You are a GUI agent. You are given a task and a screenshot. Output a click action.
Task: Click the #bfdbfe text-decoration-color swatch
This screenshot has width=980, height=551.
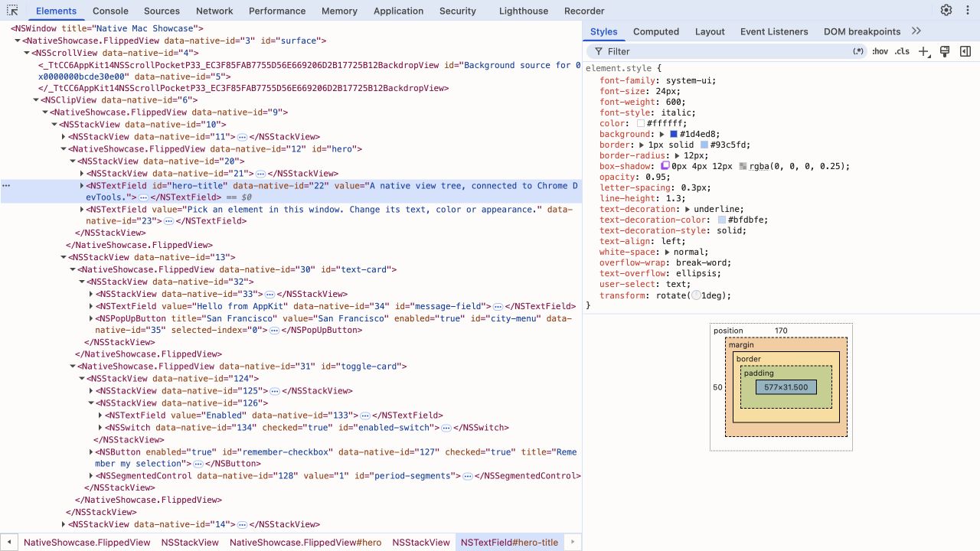tap(722, 220)
